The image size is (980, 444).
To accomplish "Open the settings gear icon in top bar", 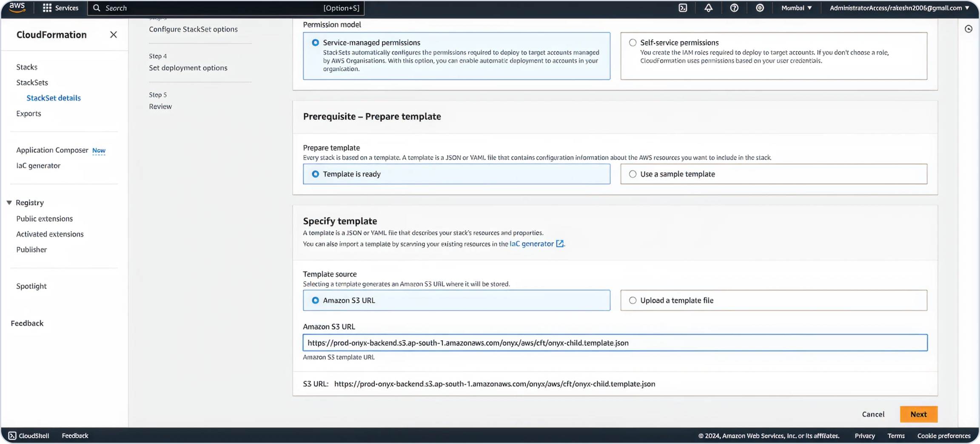I will point(760,8).
